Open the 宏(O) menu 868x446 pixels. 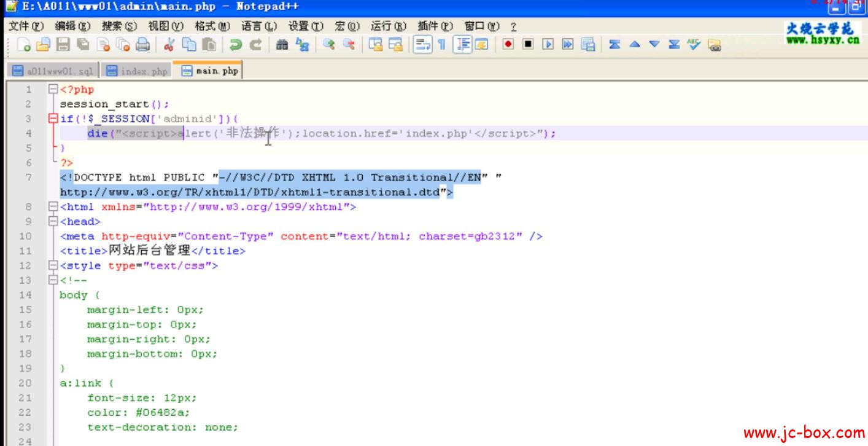click(347, 26)
